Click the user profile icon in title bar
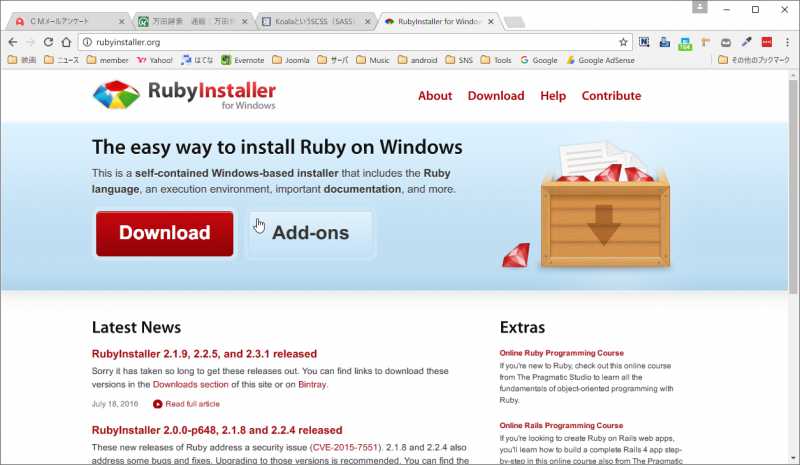800x465 pixels. [699, 7]
